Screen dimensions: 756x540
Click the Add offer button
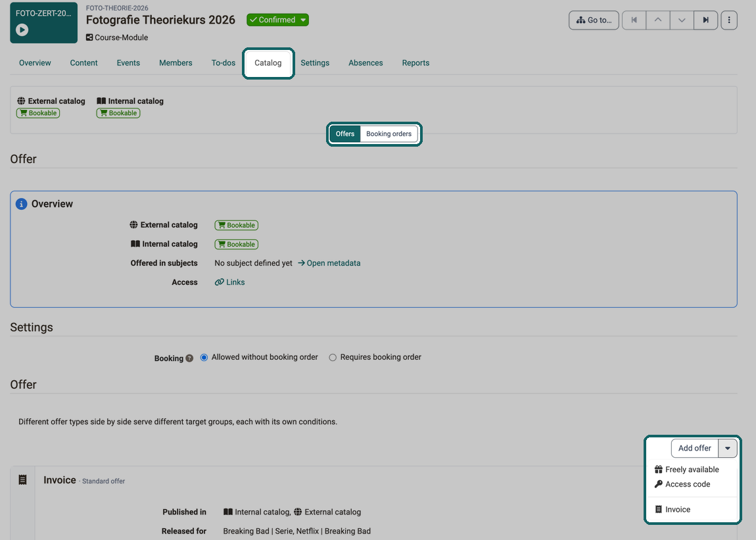pos(695,449)
